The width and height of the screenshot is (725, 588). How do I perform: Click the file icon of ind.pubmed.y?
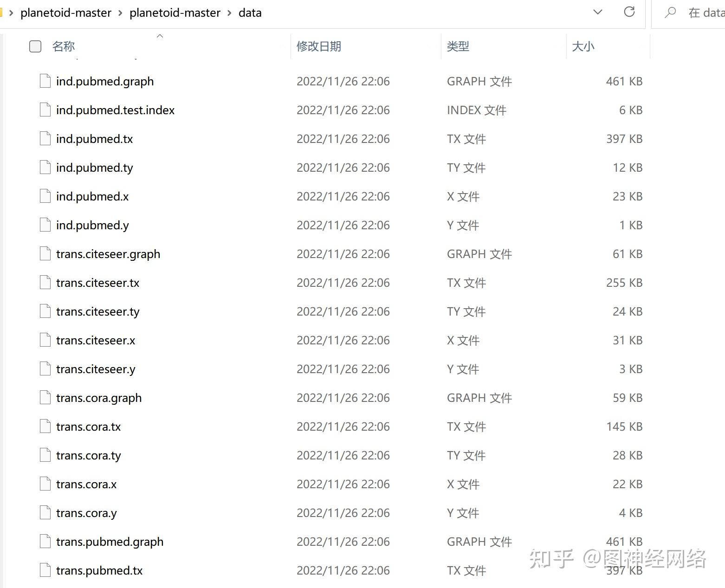click(x=45, y=225)
